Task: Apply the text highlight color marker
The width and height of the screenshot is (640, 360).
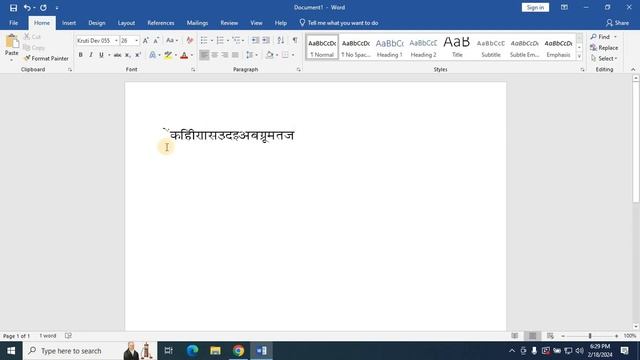Action: [168, 55]
